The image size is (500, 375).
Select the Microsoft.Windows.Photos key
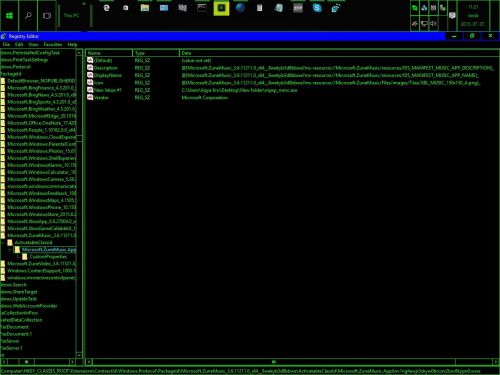[42, 151]
